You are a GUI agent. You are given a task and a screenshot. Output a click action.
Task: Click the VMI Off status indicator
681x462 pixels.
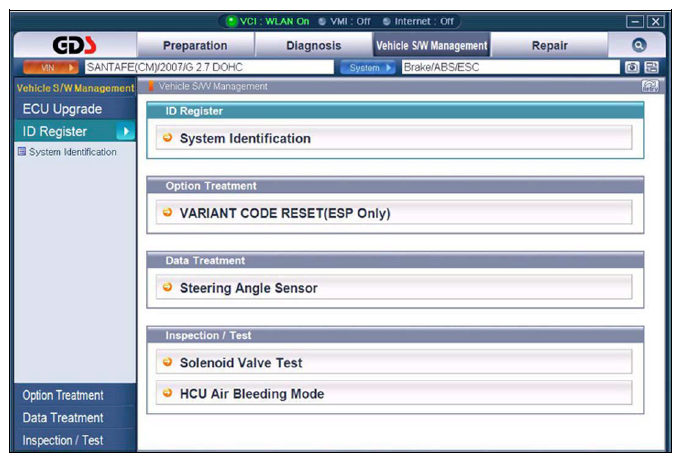344,21
